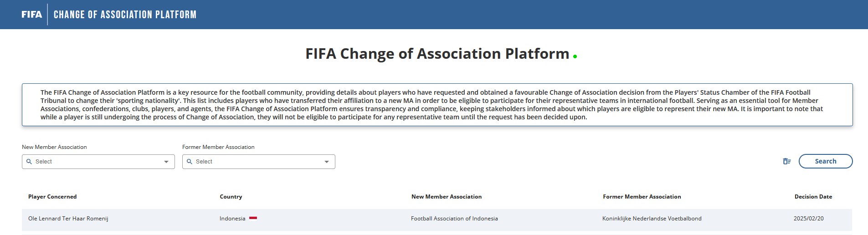
Task: Click the 2025/02/20 decision date cell
Action: pyautogui.click(x=808, y=219)
